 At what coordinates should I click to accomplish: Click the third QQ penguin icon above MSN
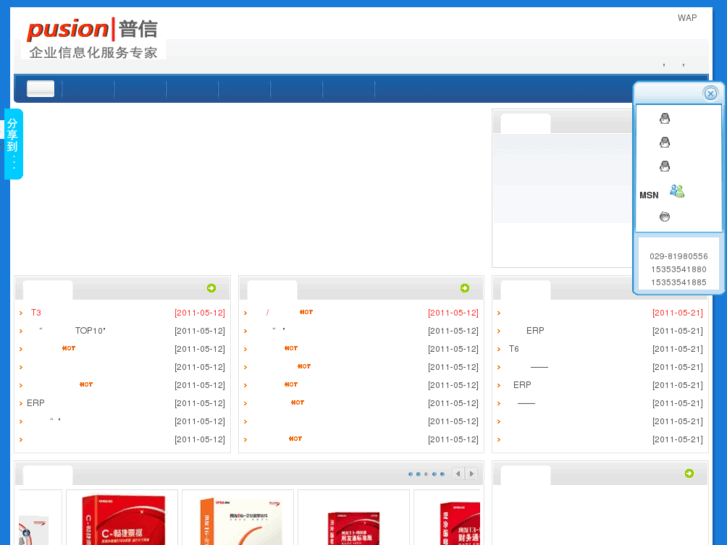point(664,166)
